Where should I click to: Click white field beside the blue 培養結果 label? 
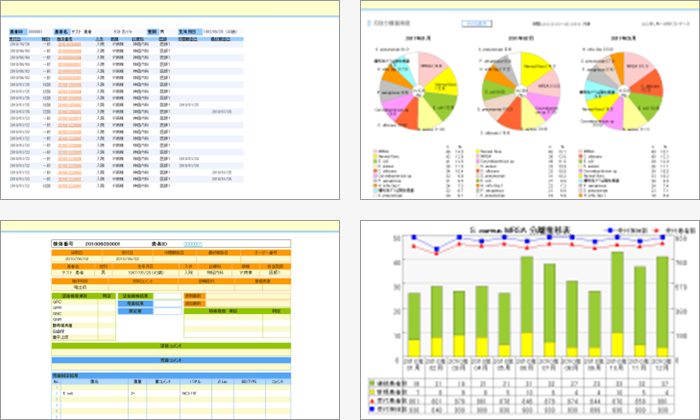click(167, 304)
